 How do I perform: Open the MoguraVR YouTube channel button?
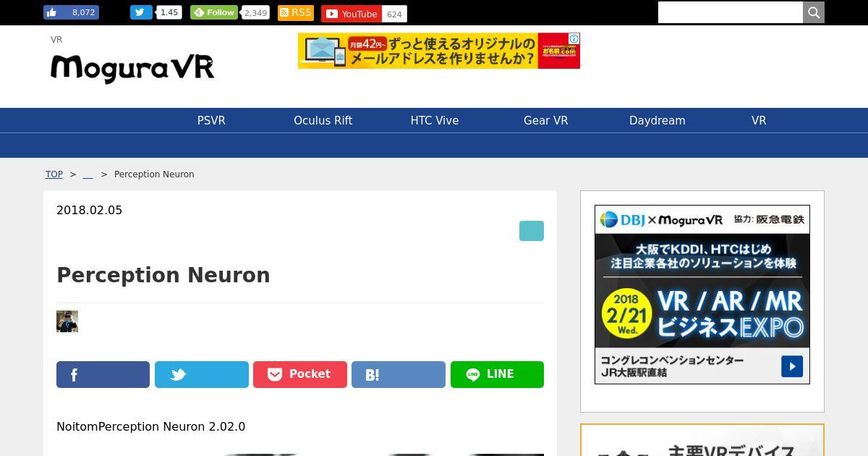click(x=352, y=14)
